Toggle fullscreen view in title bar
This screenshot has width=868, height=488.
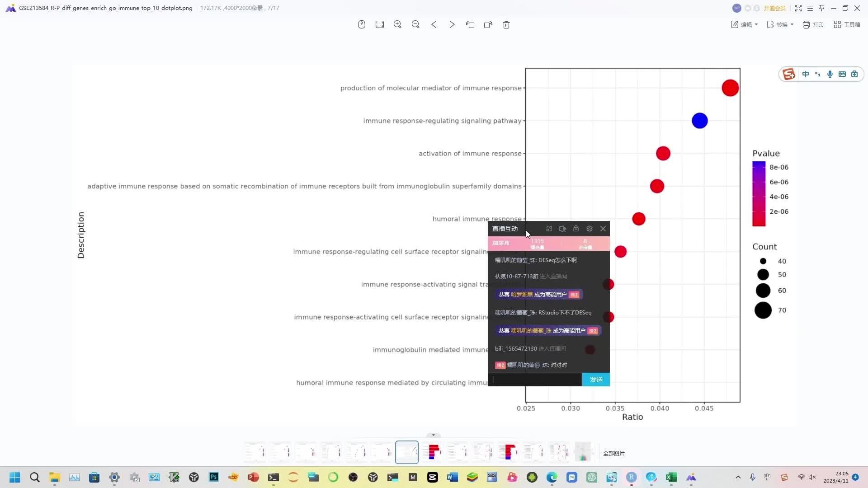tap(798, 8)
